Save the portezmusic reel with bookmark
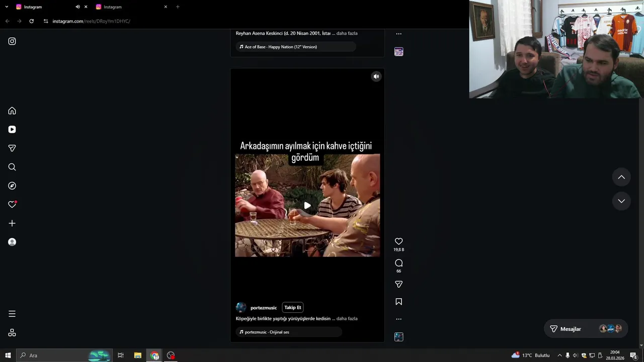Viewport: 644px width, 362px height. (398, 302)
